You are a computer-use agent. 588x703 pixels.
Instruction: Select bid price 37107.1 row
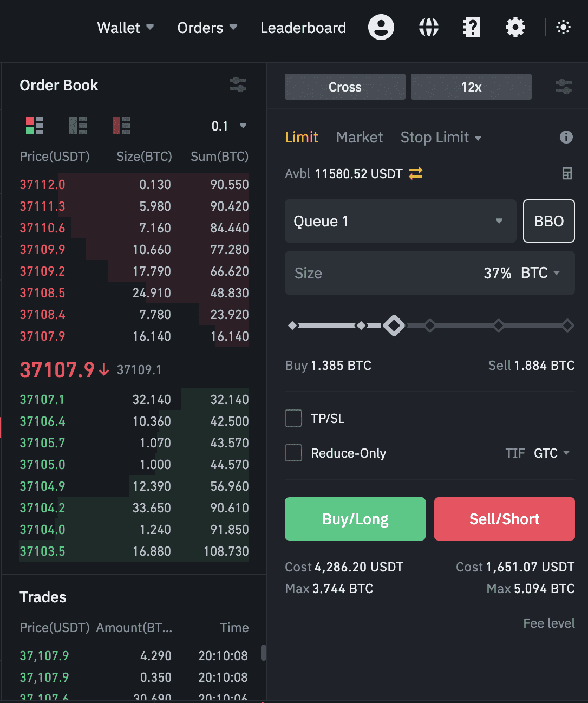point(134,400)
